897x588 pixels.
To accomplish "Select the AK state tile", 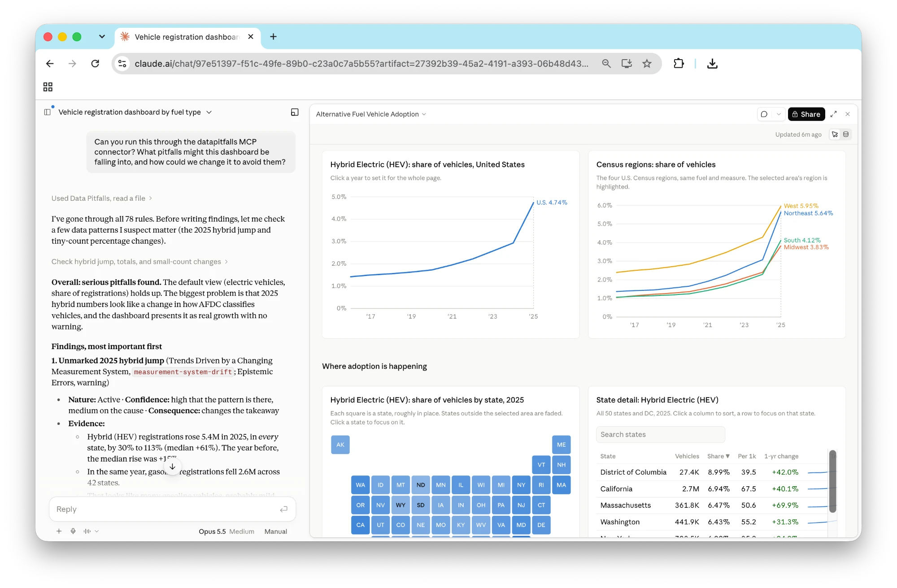I will click(x=340, y=445).
